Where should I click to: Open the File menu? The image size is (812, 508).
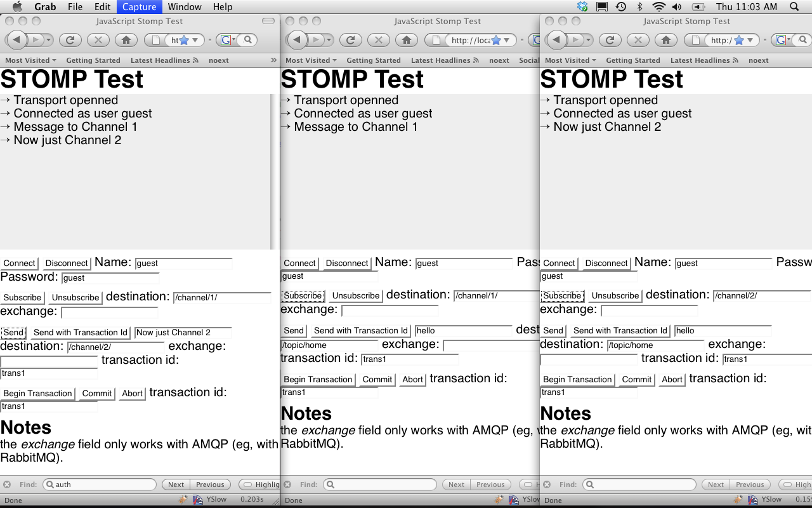[x=75, y=6]
